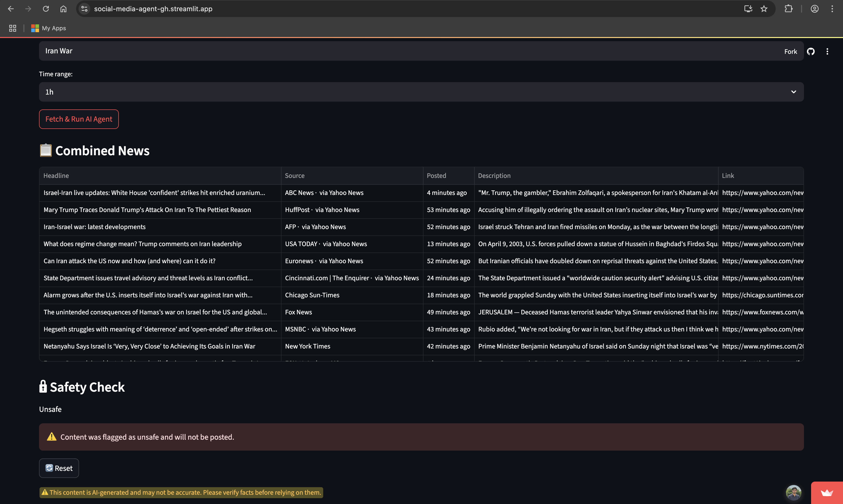Click the browser profile avatar icon

(x=814, y=9)
